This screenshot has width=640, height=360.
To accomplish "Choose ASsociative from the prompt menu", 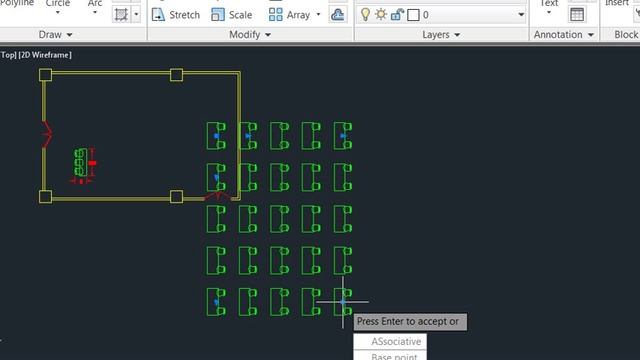I will pyautogui.click(x=390, y=341).
